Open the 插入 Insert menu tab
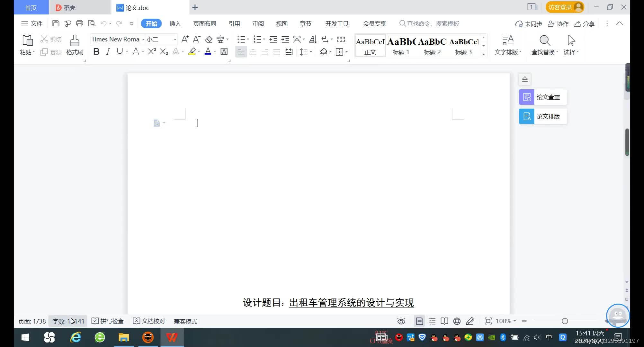The image size is (644, 347). click(175, 23)
